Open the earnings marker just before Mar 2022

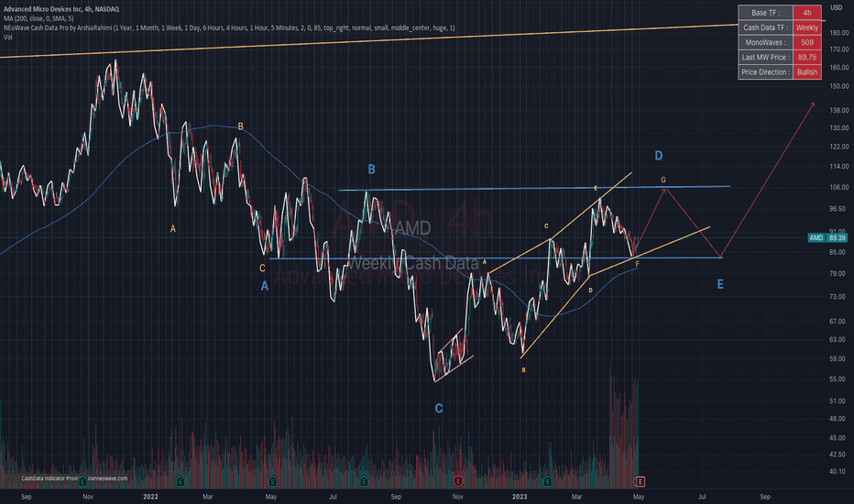tap(181, 482)
